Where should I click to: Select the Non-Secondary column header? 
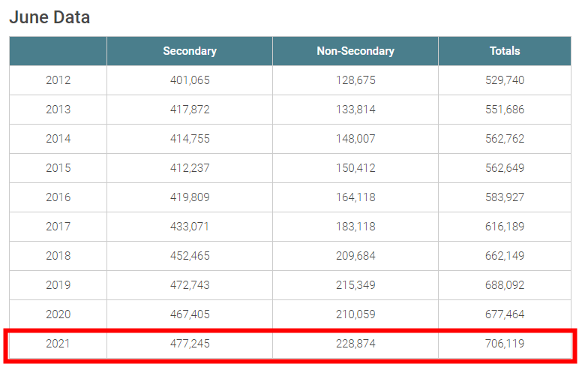click(x=355, y=51)
